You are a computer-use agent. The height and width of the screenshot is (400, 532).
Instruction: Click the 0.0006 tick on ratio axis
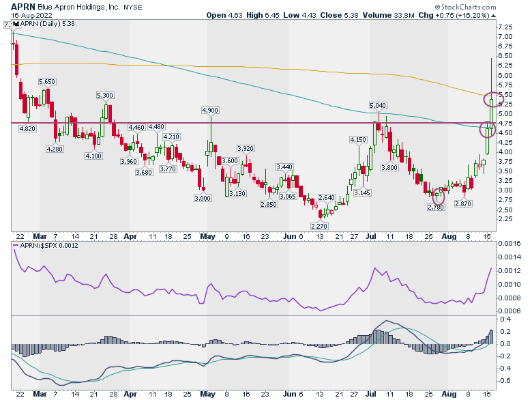click(x=509, y=311)
